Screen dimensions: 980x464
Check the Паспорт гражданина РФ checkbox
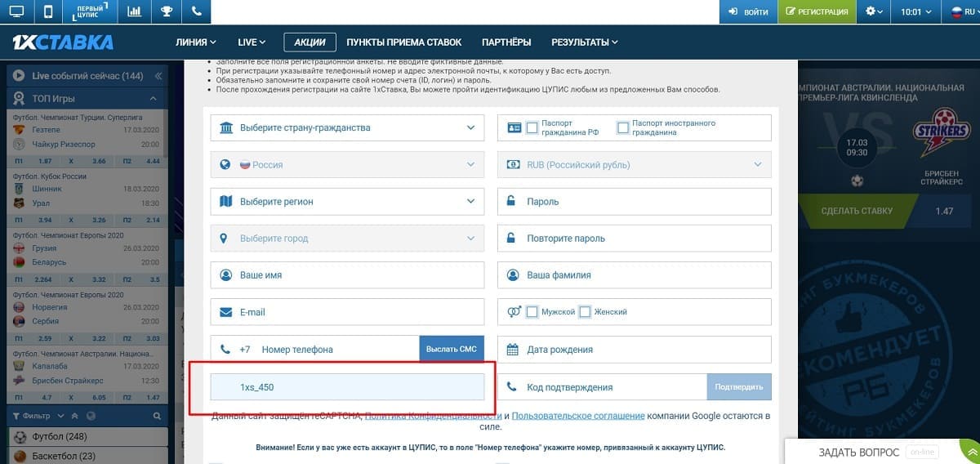click(532, 127)
